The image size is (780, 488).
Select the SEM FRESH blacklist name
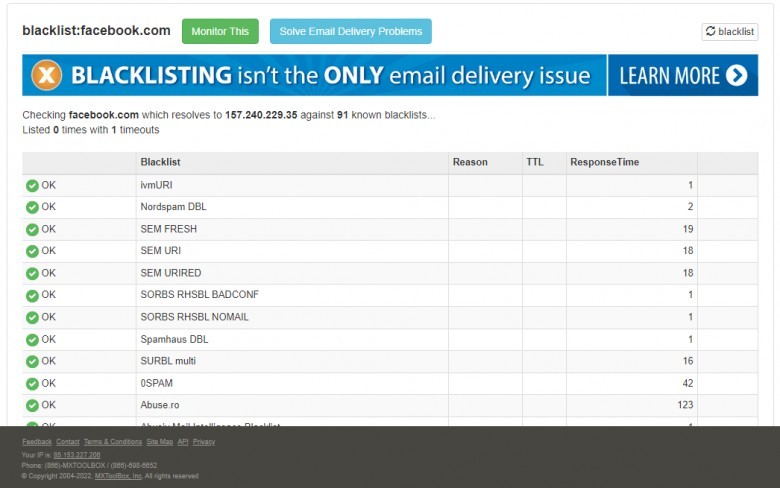(169, 229)
